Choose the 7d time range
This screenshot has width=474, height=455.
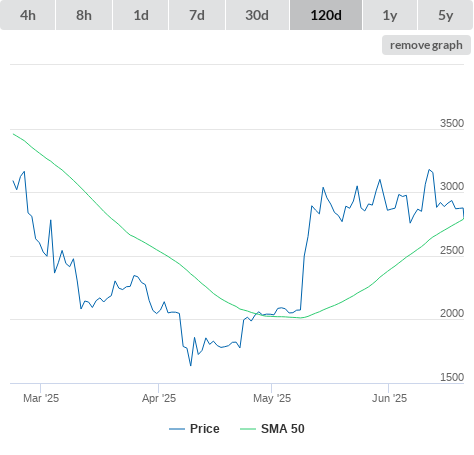[197, 15]
